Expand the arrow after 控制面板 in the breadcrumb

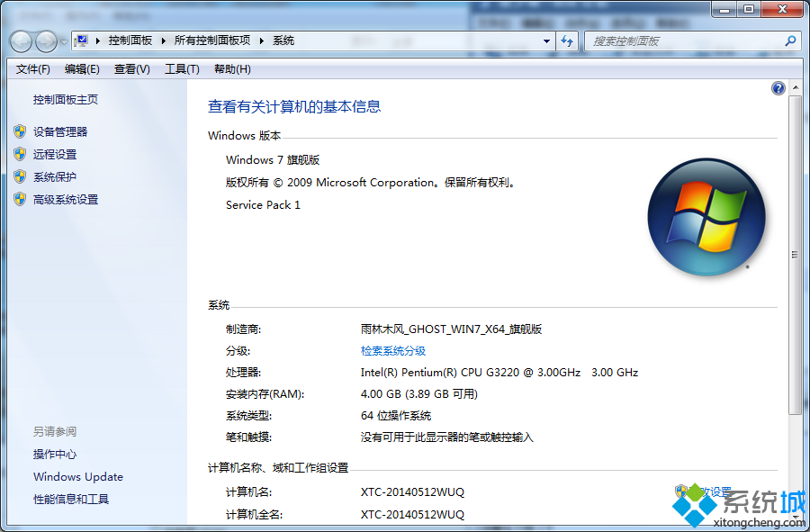point(163,41)
